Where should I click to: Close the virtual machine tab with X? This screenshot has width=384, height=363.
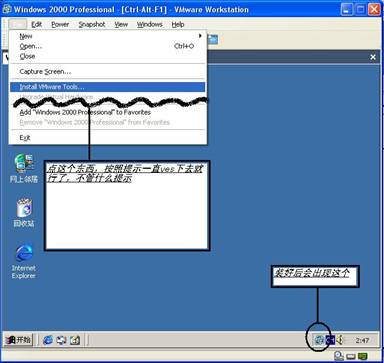373,57
